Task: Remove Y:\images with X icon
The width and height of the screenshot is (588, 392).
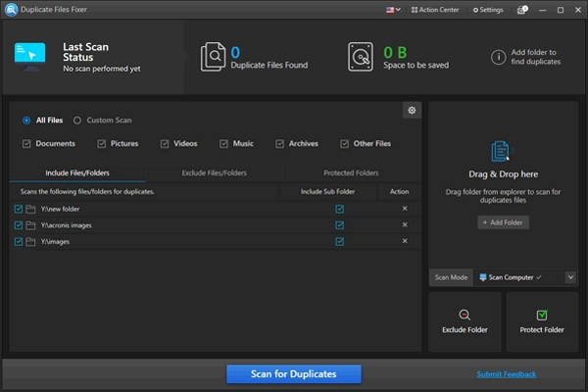Action: tap(405, 241)
